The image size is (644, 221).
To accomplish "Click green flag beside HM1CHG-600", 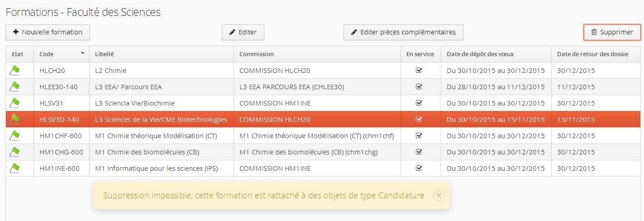I will tap(15, 152).
